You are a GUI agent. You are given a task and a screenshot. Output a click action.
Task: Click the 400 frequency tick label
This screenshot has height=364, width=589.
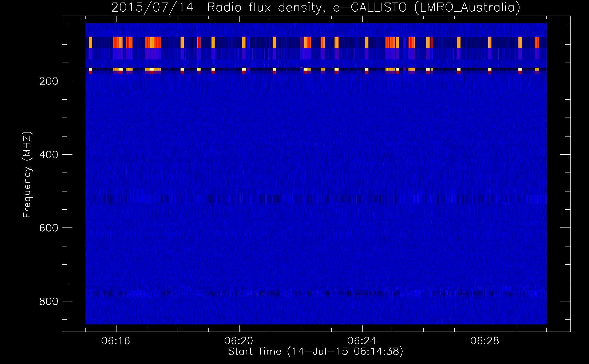(49, 155)
